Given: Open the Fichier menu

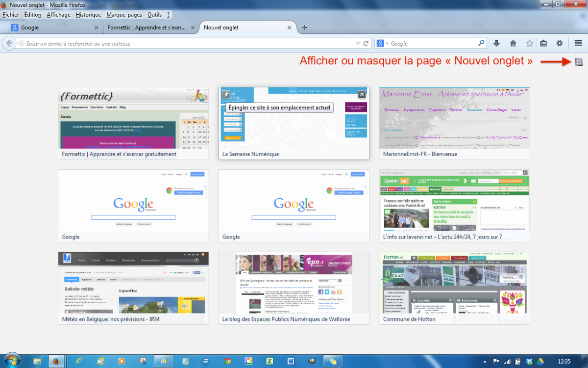Looking at the screenshot, I should click(x=11, y=15).
